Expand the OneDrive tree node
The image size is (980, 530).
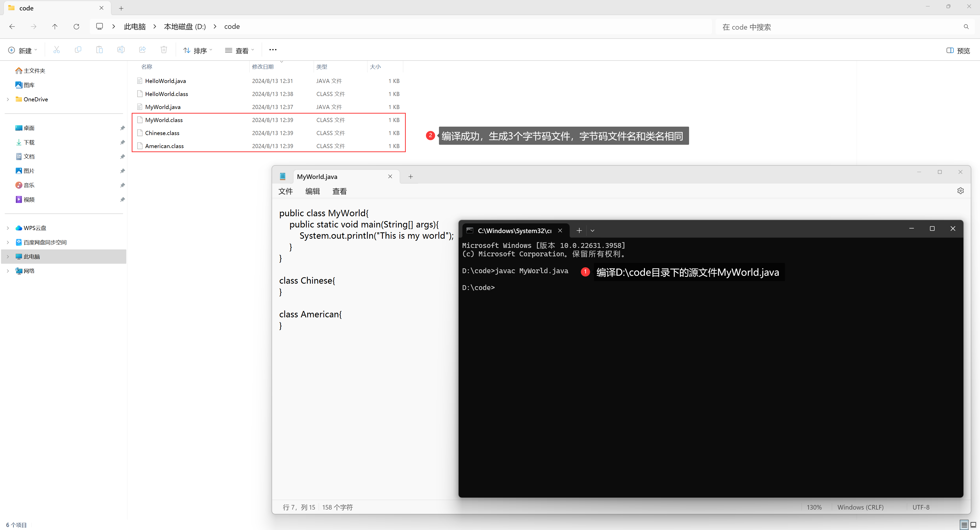coord(8,99)
